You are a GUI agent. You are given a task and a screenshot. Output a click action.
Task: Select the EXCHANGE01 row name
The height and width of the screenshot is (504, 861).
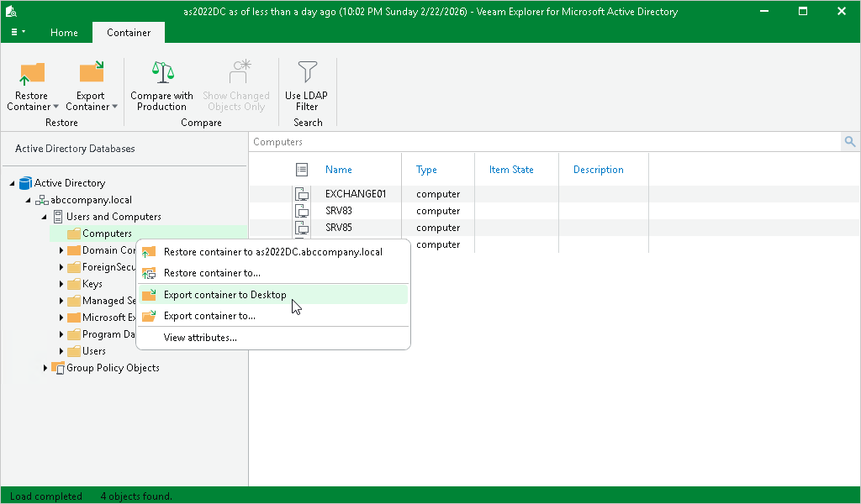(x=356, y=193)
